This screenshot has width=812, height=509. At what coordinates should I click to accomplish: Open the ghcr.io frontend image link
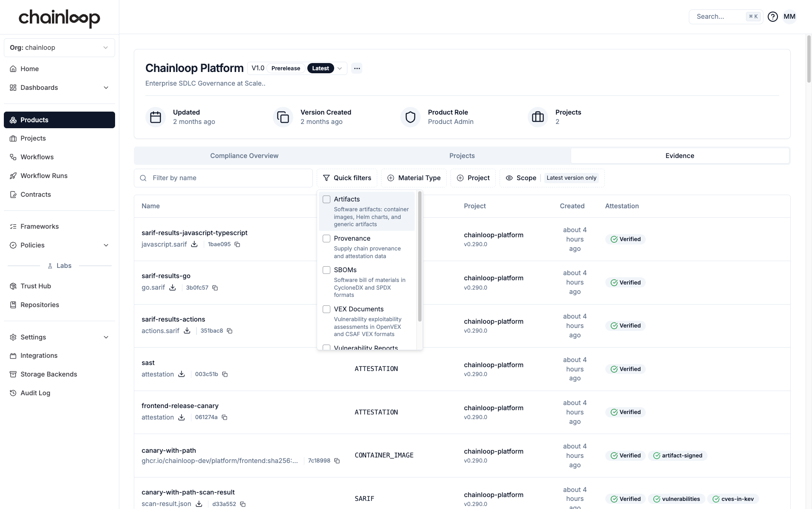click(220, 460)
